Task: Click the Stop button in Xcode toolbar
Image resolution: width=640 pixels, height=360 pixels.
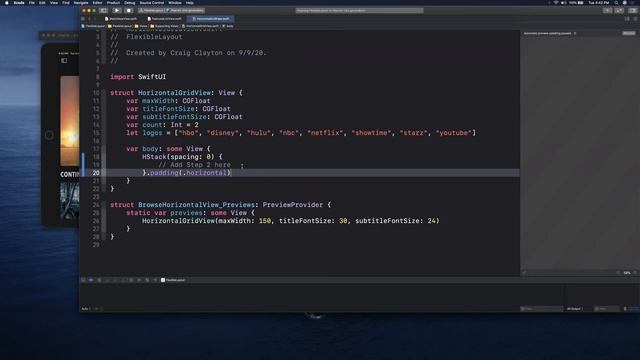Action: (129, 10)
